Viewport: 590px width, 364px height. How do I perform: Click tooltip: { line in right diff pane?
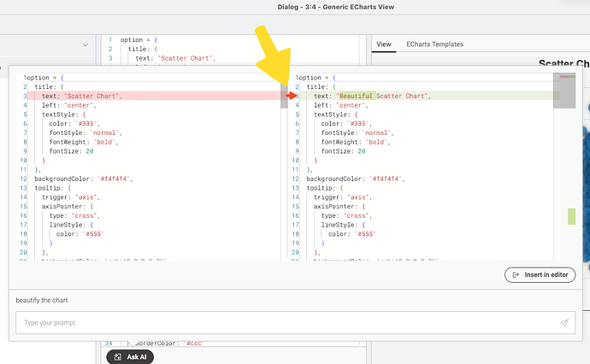point(325,188)
